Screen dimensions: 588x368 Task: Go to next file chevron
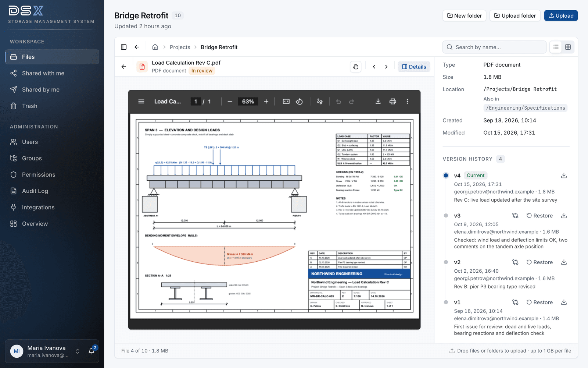[x=386, y=67]
